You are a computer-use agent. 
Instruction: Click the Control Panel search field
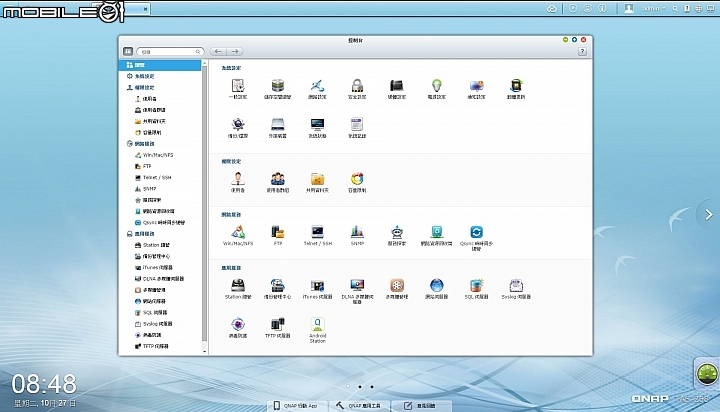click(x=170, y=51)
